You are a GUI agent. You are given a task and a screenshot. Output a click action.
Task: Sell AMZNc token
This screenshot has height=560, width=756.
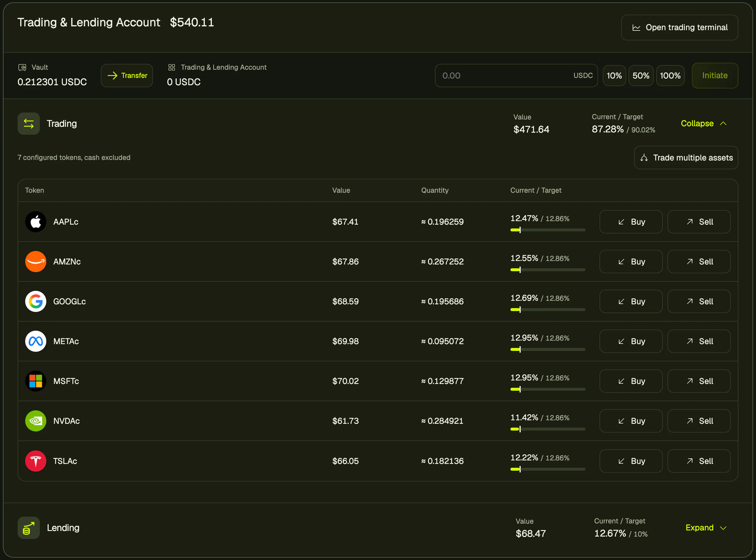pyautogui.click(x=699, y=262)
